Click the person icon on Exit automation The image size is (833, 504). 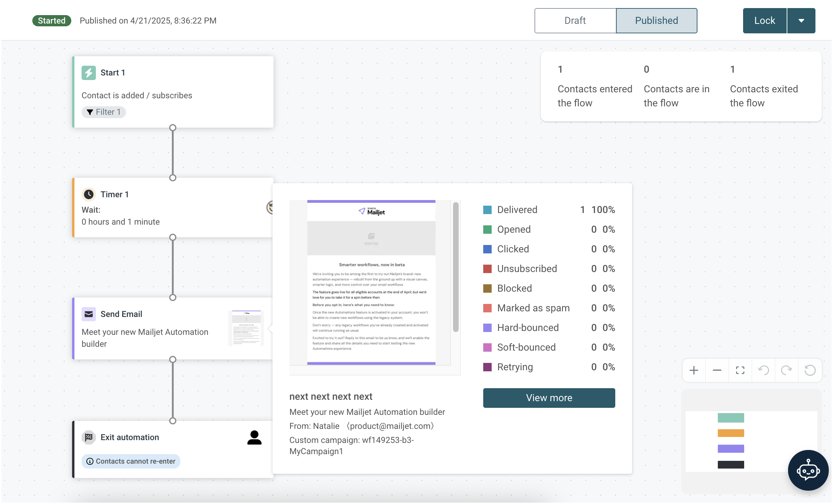pos(254,438)
